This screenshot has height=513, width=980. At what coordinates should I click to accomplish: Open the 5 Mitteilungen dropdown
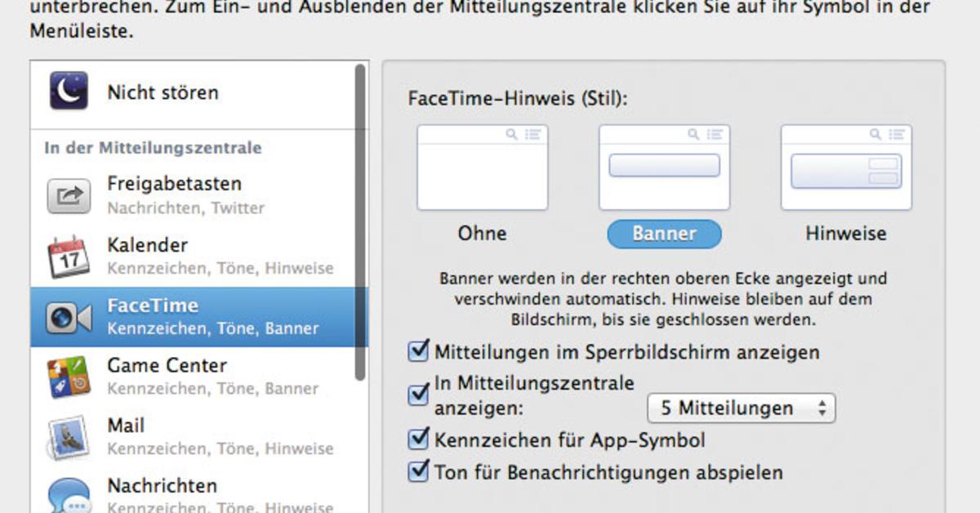742,408
